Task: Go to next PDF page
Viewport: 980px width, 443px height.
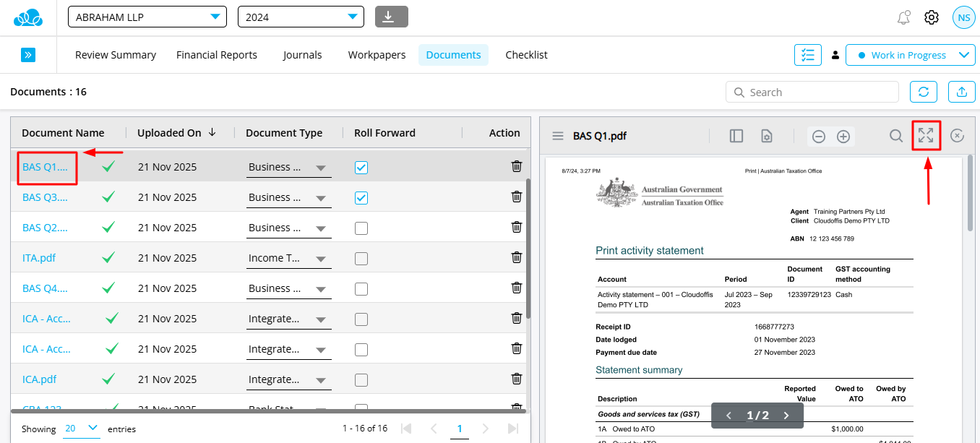Action: [786, 416]
